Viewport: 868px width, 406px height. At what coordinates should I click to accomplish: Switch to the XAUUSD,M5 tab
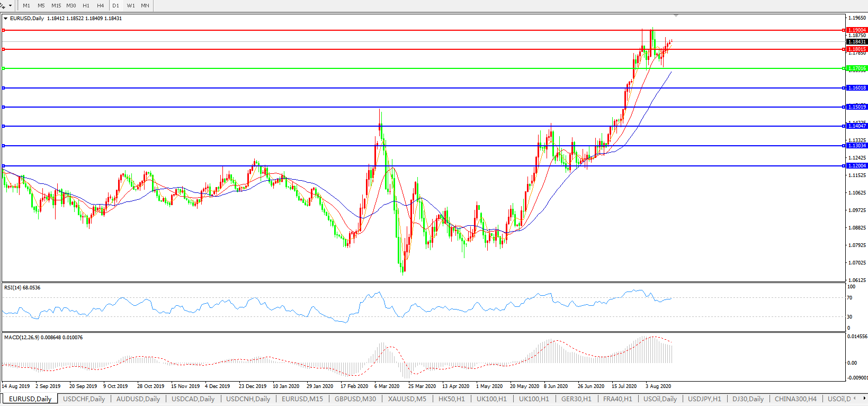pos(407,399)
